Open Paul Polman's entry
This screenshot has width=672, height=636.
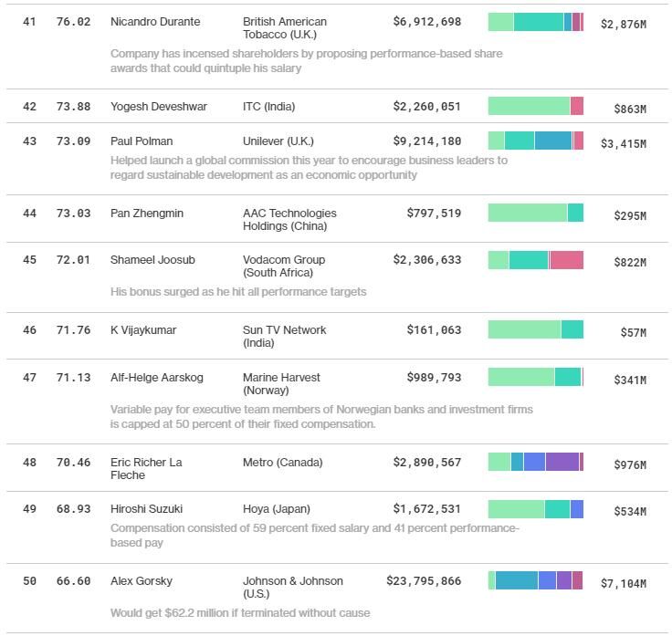[142, 141]
